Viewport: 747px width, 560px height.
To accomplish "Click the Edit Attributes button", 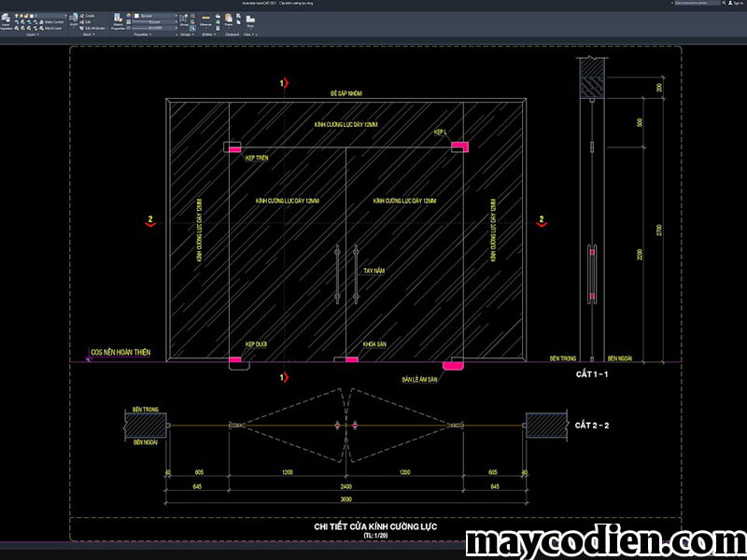I will pyautogui.click(x=93, y=28).
